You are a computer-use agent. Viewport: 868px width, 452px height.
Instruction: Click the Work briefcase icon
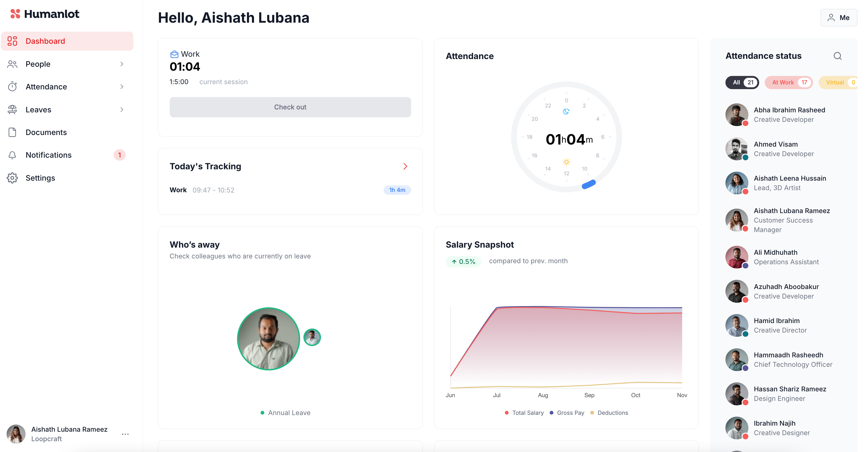[x=174, y=54]
